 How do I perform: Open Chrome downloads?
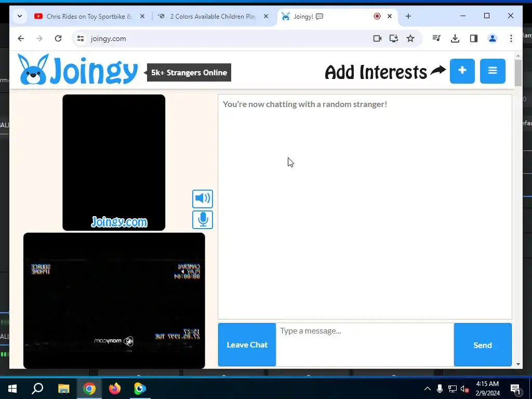point(455,38)
